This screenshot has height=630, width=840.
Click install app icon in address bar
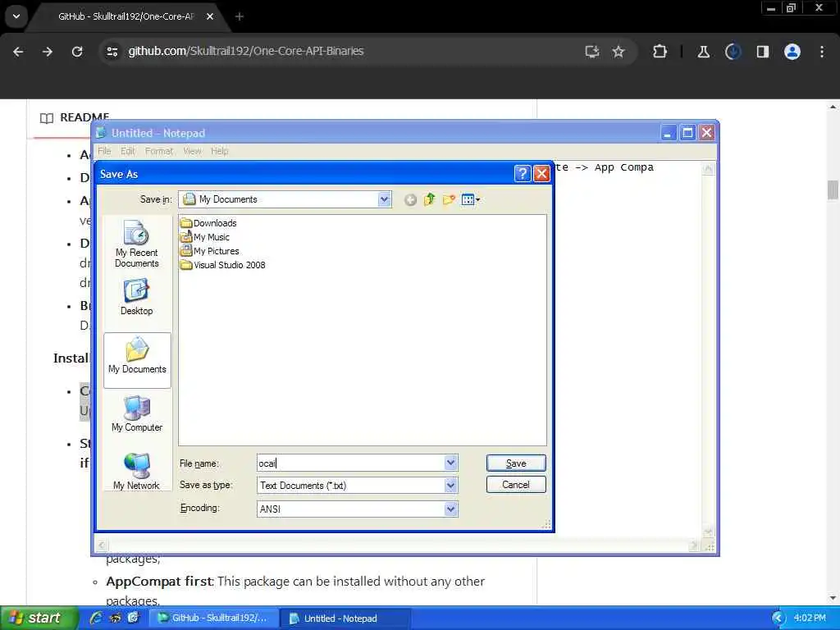[592, 52]
